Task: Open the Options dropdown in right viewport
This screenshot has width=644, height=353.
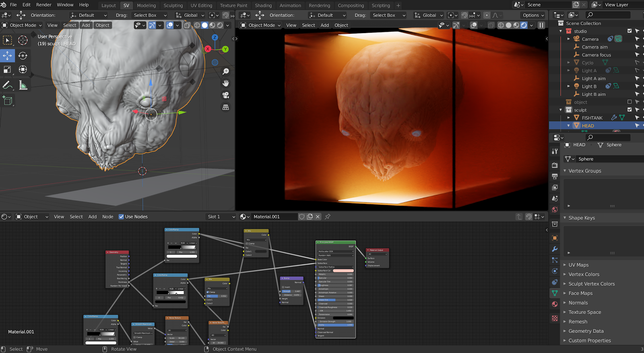Action: [x=533, y=15]
